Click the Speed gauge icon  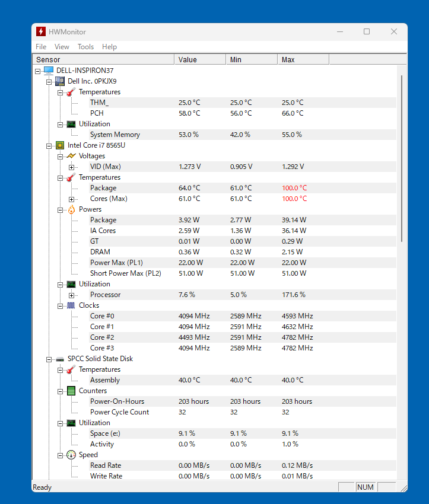coord(71,455)
